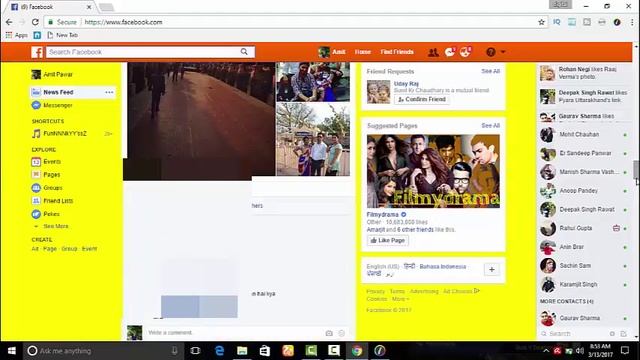Open File Explorer from the taskbar
The width and height of the screenshot is (640, 360).
pyautogui.click(x=242, y=351)
